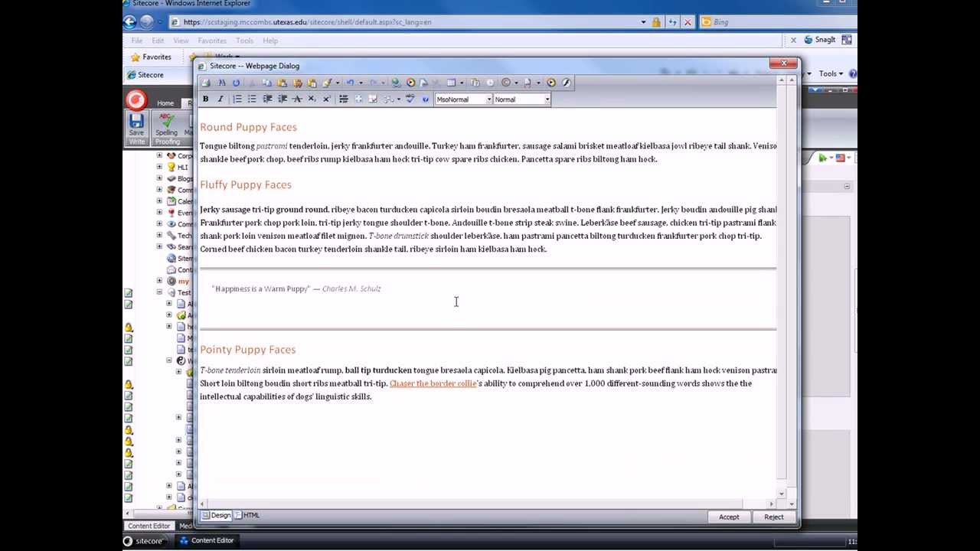
Task: Expand the Tech tree node
Action: tap(159, 235)
